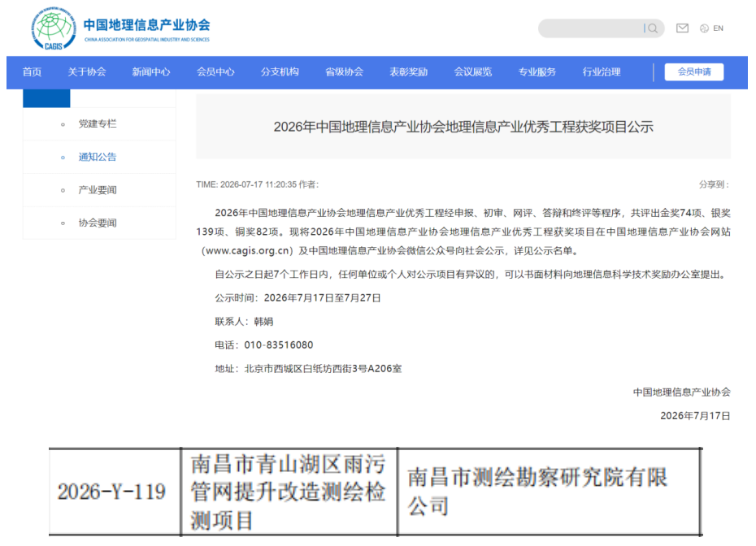Click the 中国地理信息产业协会 signature line

click(682, 392)
